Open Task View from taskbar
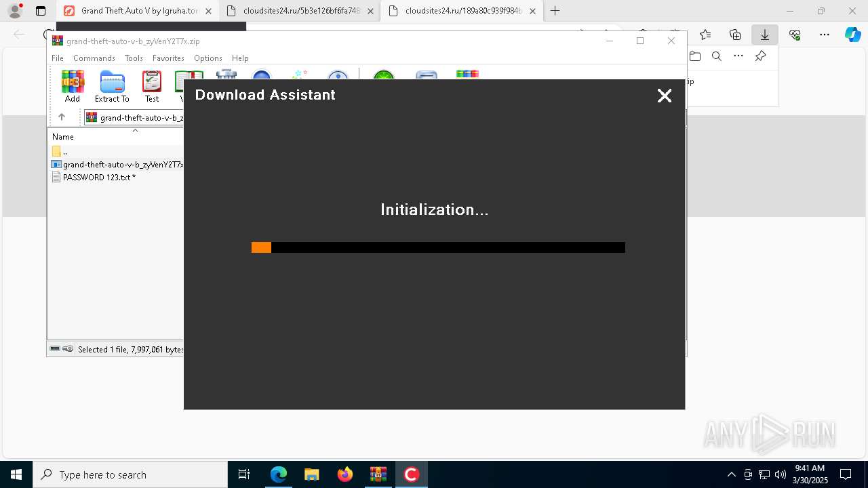 pyautogui.click(x=244, y=474)
